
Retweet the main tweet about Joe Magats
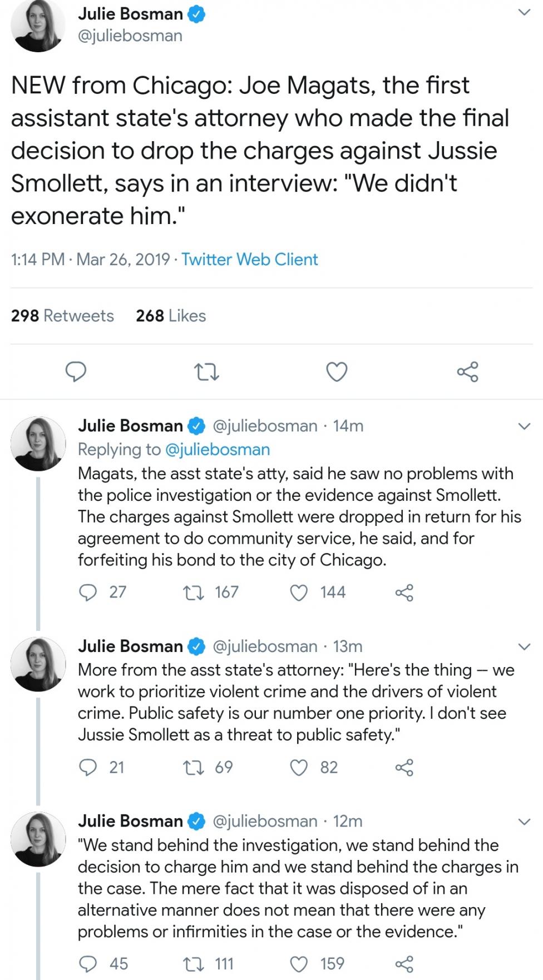point(205,372)
